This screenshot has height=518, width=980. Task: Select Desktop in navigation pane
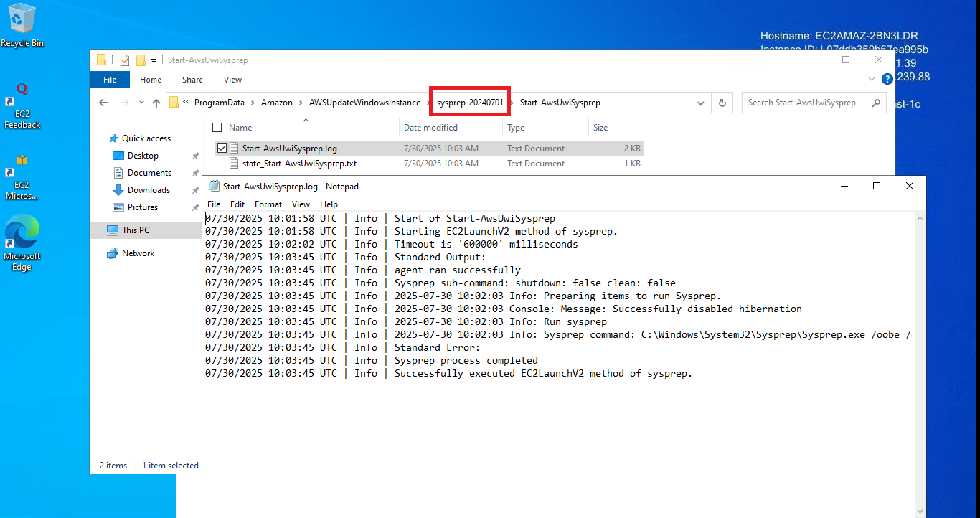coord(143,156)
